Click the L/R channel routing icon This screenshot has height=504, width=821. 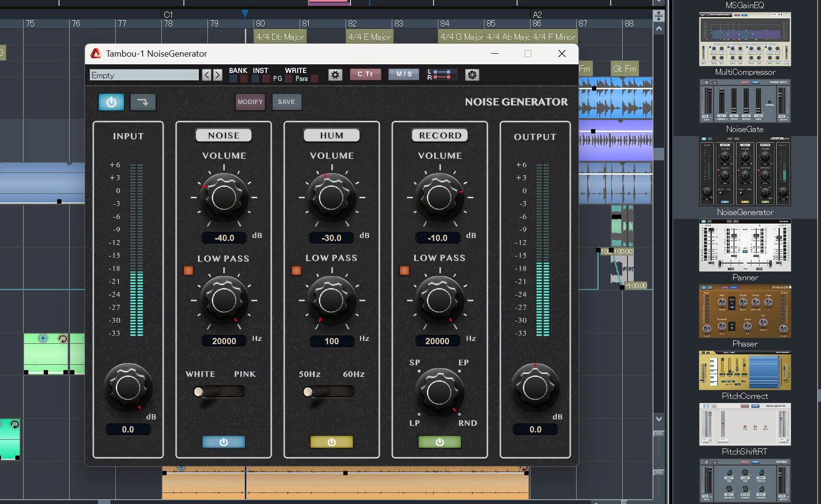point(442,75)
